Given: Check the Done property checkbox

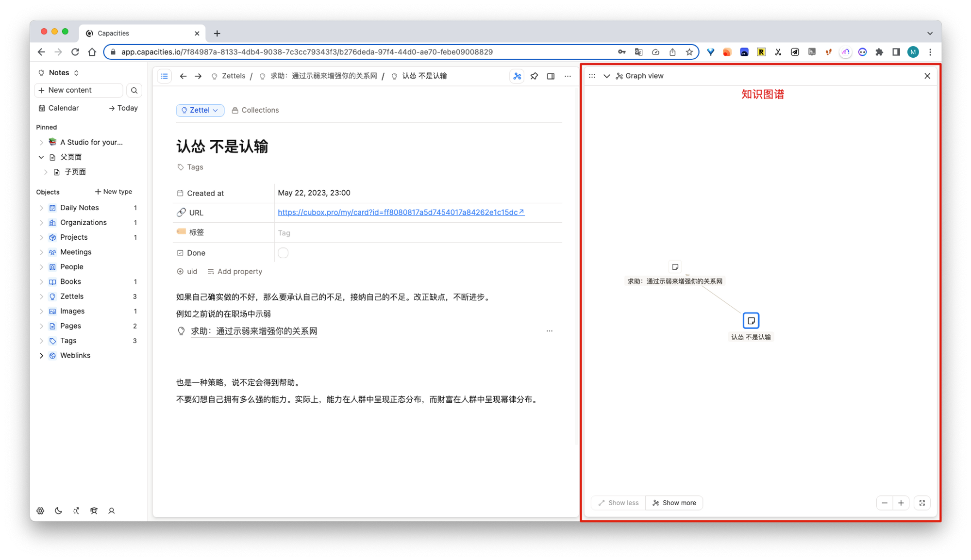Looking at the screenshot, I should 283,253.
